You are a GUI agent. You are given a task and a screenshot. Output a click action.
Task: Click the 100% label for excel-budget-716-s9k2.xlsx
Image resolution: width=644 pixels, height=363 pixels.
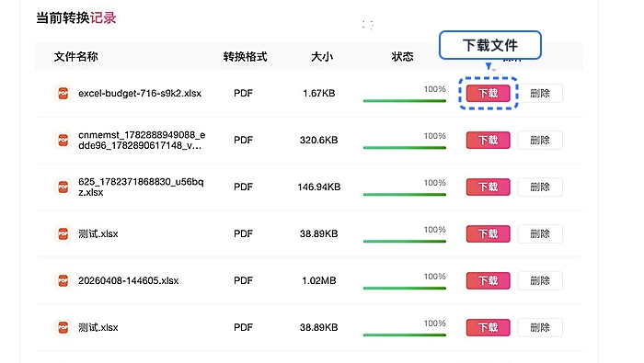435,89
